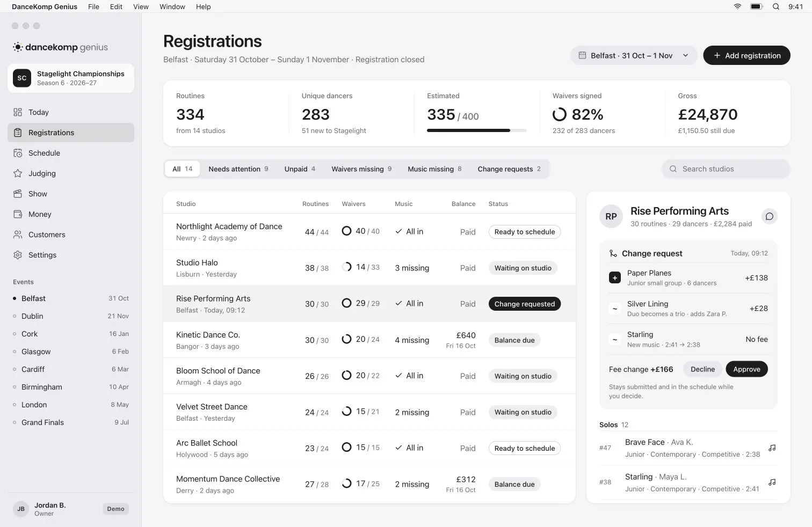Open the Today sidebar icon

(x=18, y=112)
